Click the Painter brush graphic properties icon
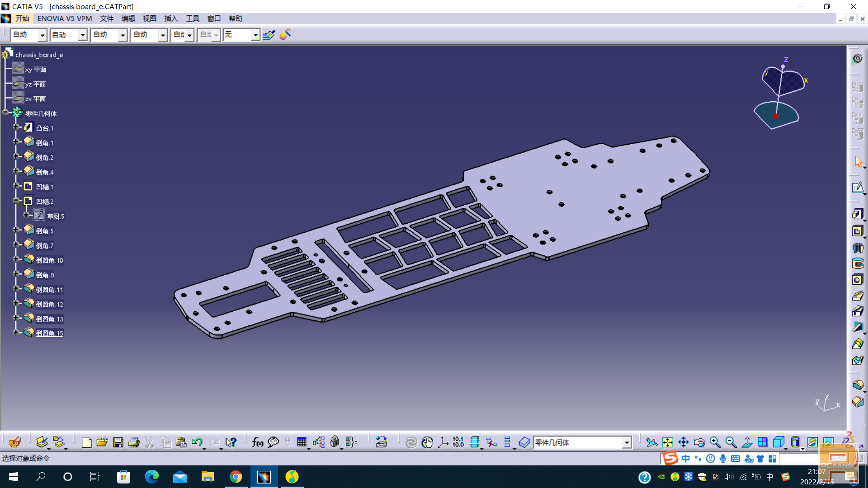The width and height of the screenshot is (868, 488). point(269,35)
